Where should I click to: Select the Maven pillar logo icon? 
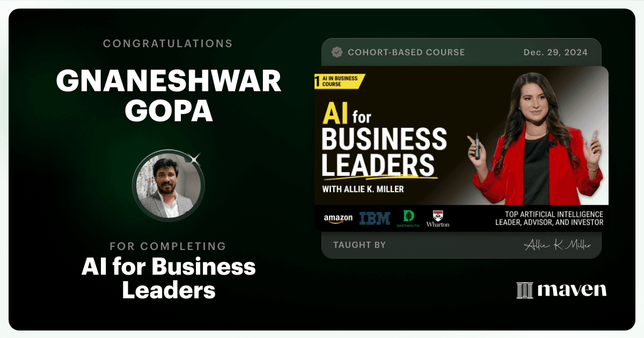pyautogui.click(x=524, y=290)
